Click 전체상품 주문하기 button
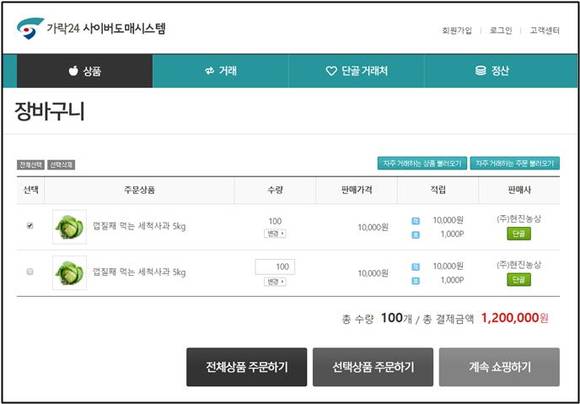580x404 pixels. click(247, 367)
